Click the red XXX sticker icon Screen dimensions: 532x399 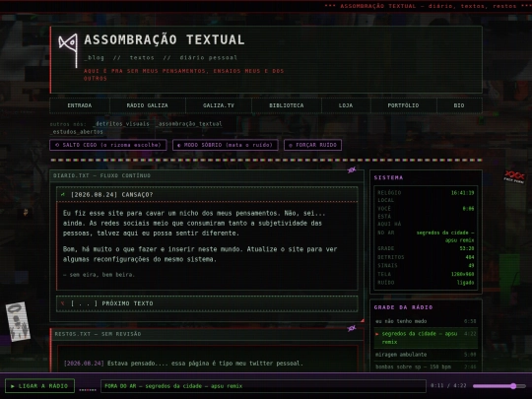(x=514, y=176)
